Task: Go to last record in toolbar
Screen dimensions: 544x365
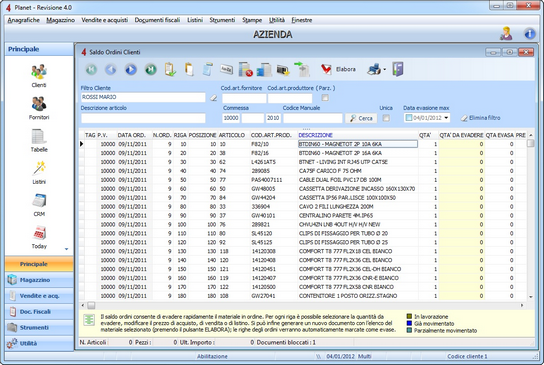Action: tap(151, 70)
